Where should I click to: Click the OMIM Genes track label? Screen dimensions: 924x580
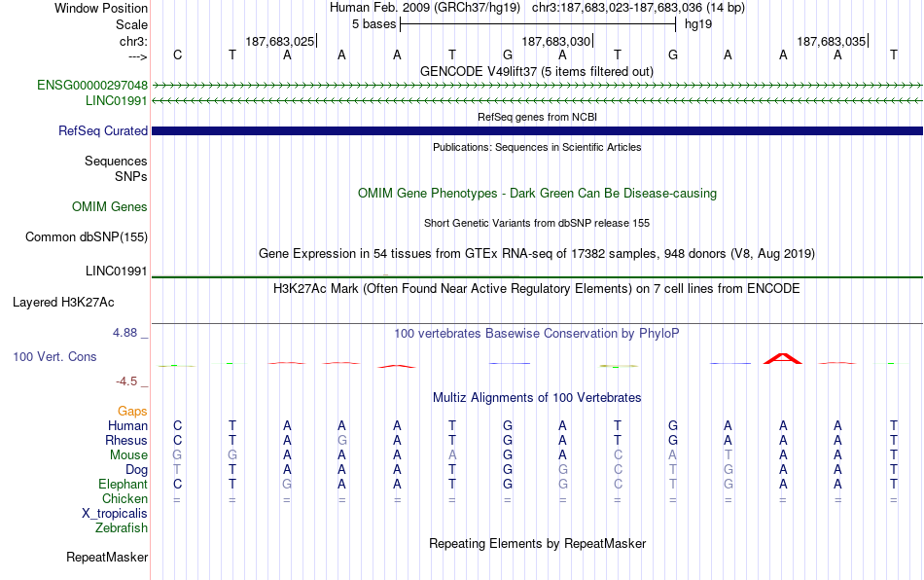click(110, 207)
